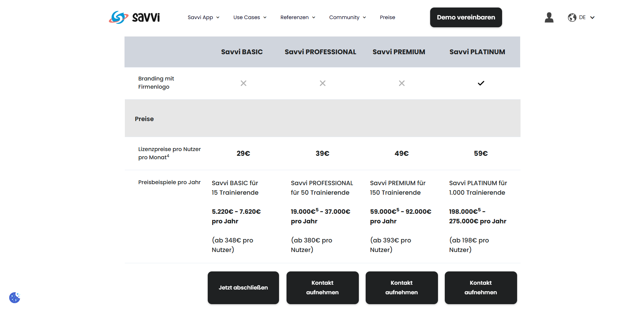Expand the Use Cases dropdown menu
The image size is (644, 312).
point(250,17)
